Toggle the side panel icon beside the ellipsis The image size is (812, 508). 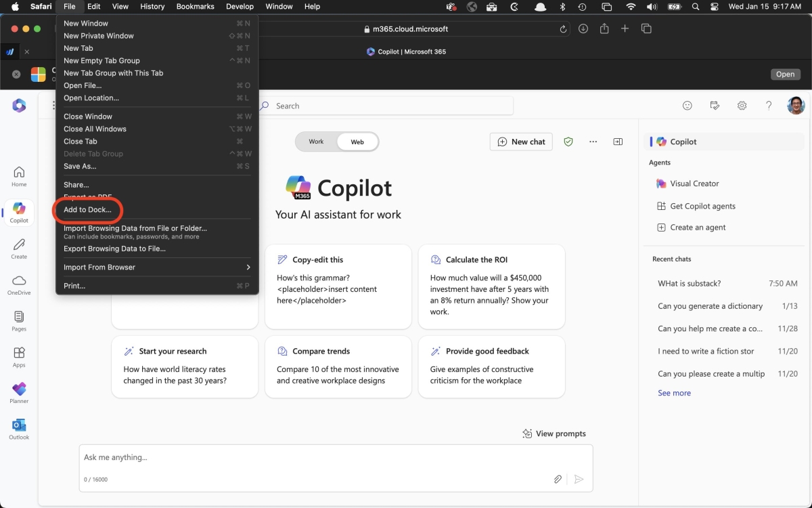click(618, 142)
